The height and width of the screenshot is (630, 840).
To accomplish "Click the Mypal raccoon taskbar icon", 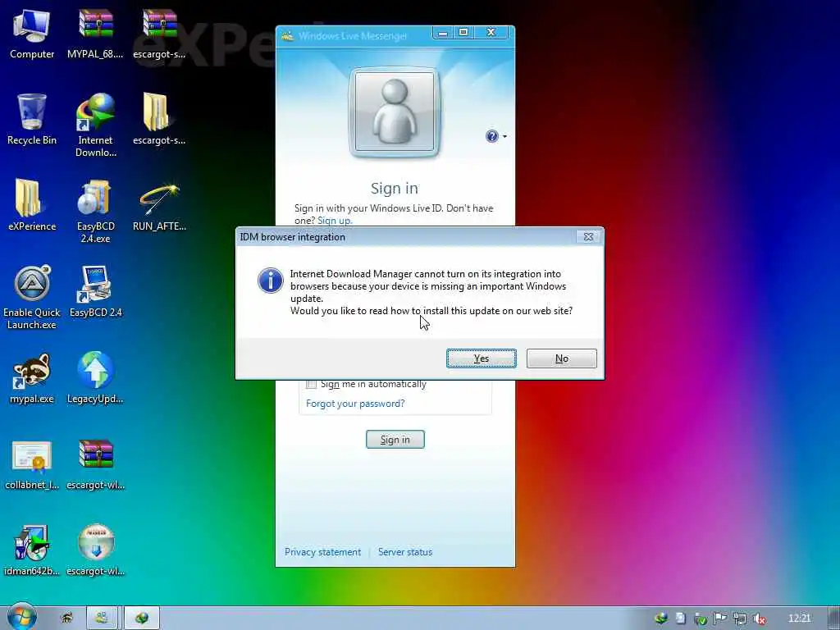I will (x=67, y=618).
